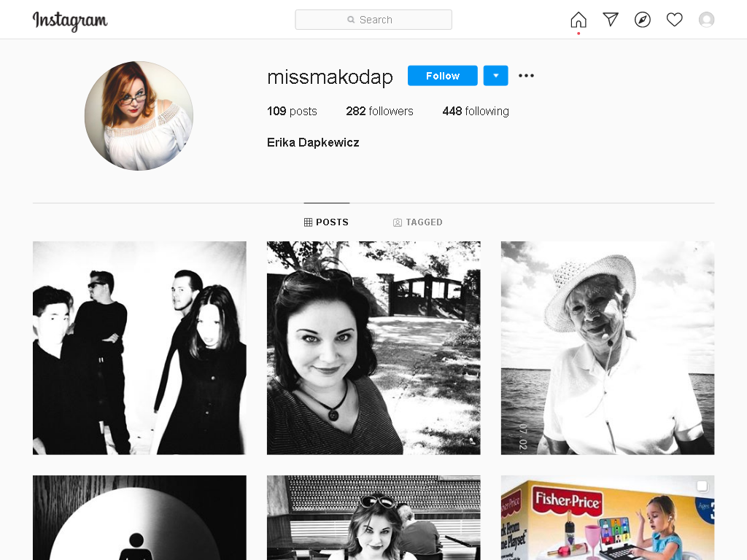Open your profile avatar icon
The image size is (747, 560).
tap(706, 20)
